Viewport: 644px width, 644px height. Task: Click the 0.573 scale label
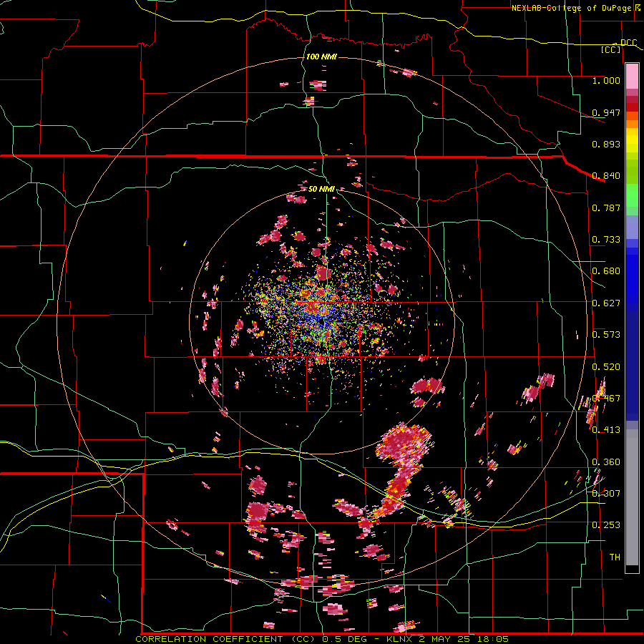click(606, 335)
